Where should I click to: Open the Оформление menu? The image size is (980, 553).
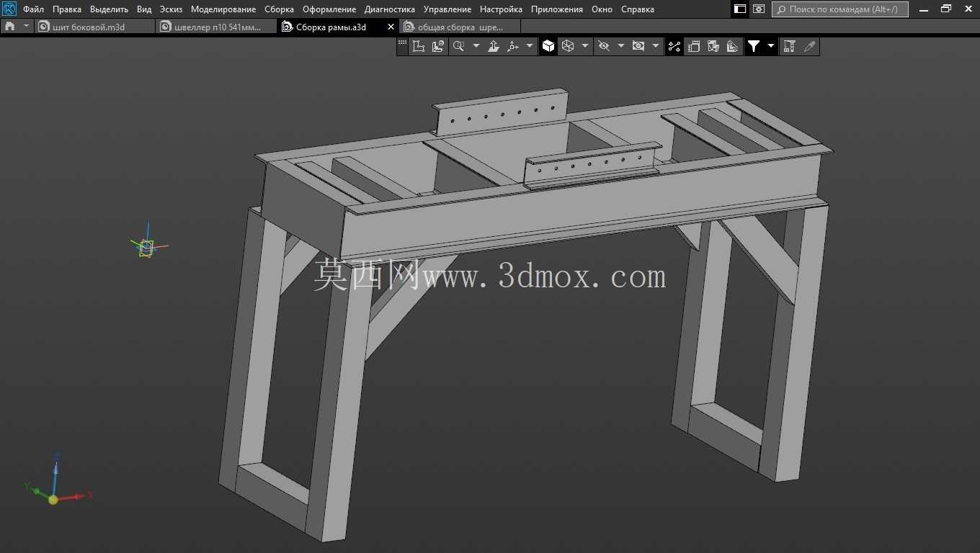tap(329, 9)
